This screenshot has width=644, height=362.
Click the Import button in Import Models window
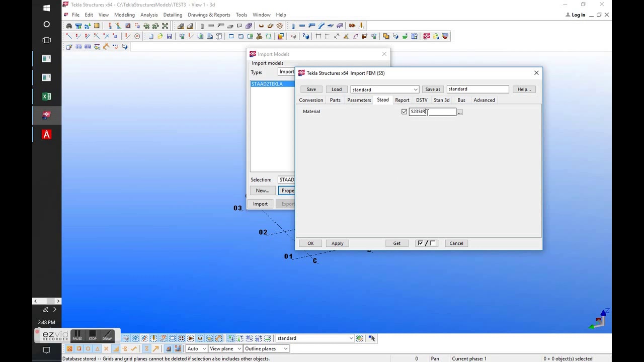pos(260,204)
